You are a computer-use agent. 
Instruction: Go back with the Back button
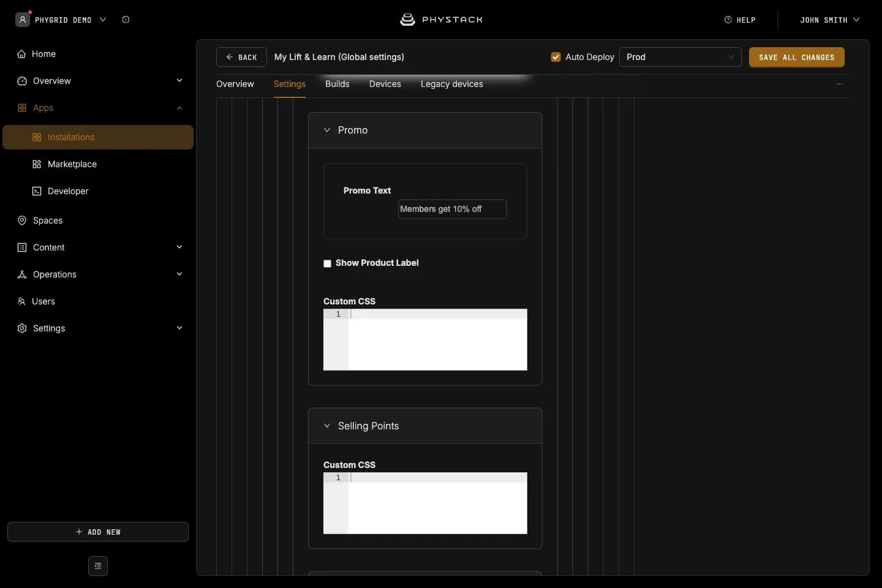click(241, 57)
